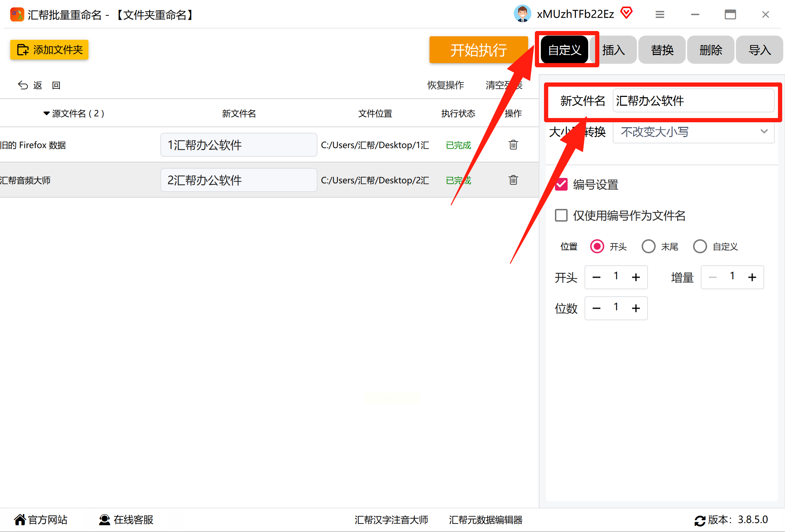
Task: Uncheck the 编号设置 checkbox
Action: click(x=561, y=184)
